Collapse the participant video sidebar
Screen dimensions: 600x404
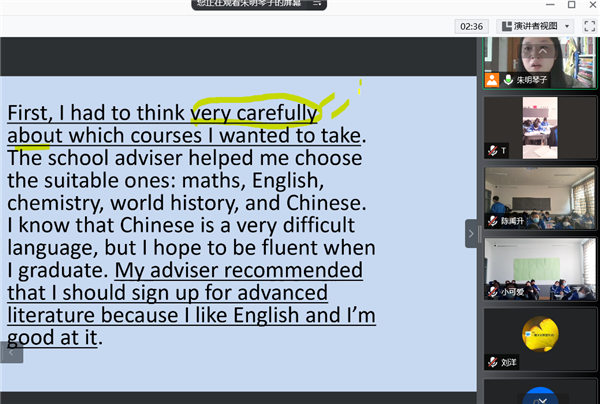click(471, 233)
